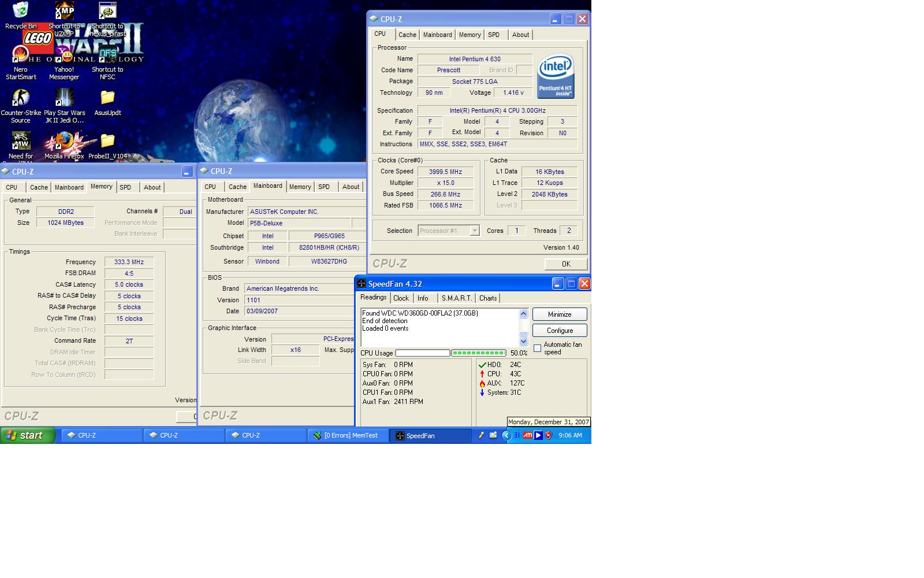The image size is (924, 578).
Task: Click the red up arrow CPU temperature icon
Action: click(x=482, y=374)
